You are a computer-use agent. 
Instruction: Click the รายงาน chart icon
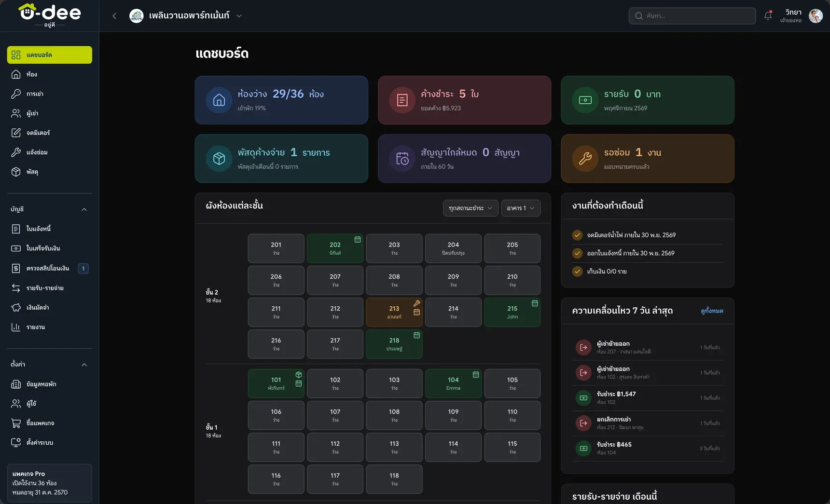[x=16, y=327]
